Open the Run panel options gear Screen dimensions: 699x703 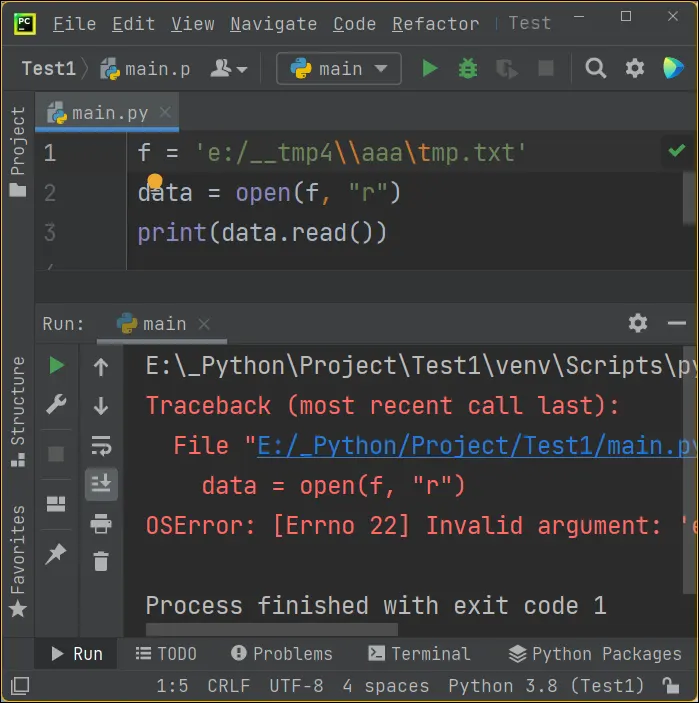[638, 323]
